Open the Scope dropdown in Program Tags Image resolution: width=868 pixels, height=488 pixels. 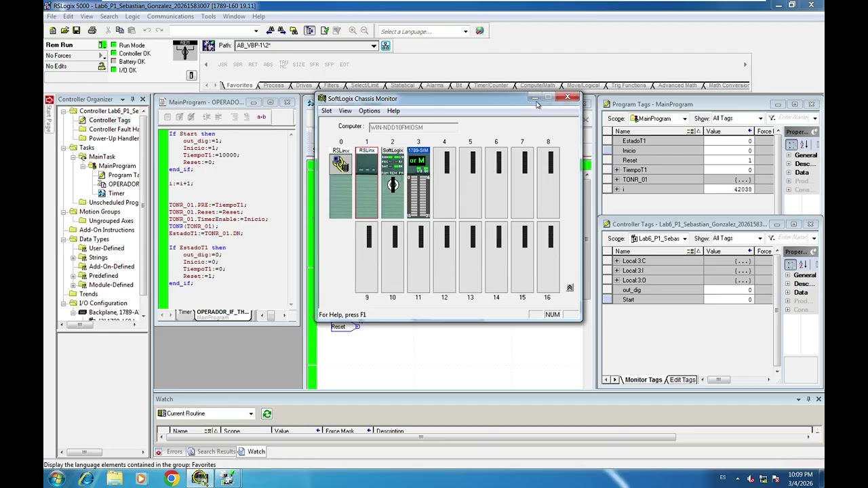coord(684,119)
